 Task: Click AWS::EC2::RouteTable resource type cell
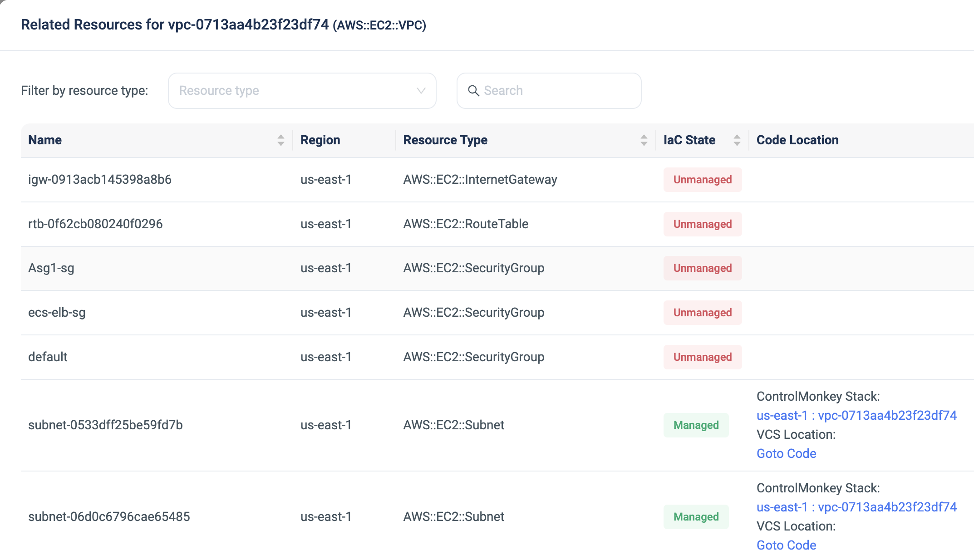(x=466, y=224)
